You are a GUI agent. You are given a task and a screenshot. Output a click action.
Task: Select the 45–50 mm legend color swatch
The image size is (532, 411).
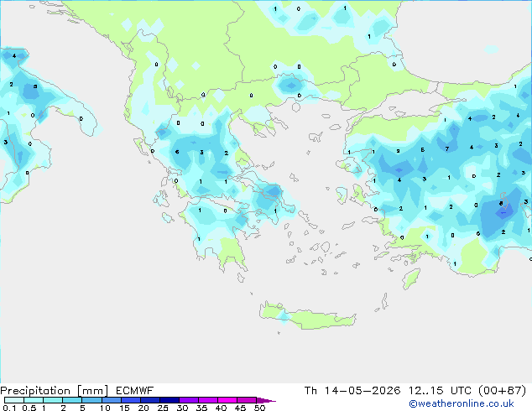click(x=247, y=400)
